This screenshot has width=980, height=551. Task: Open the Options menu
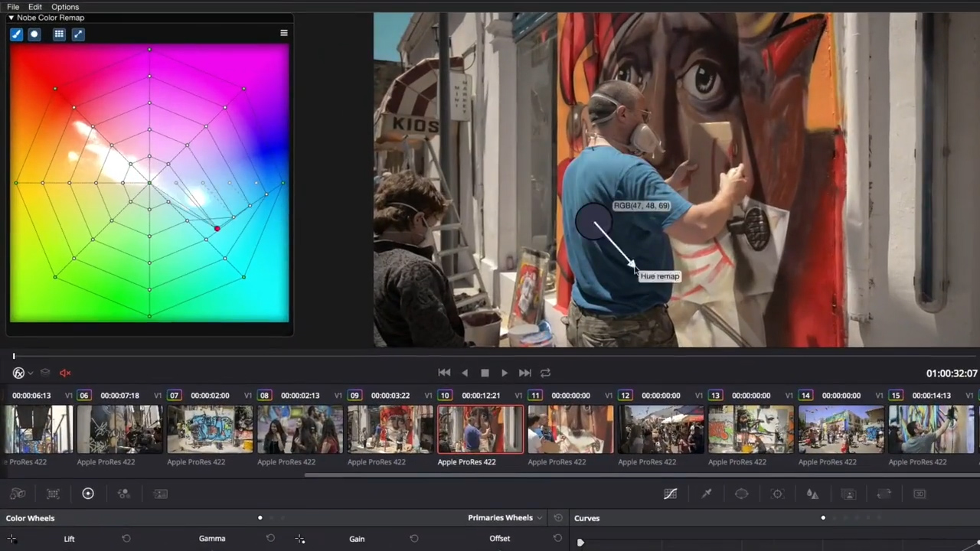point(65,7)
